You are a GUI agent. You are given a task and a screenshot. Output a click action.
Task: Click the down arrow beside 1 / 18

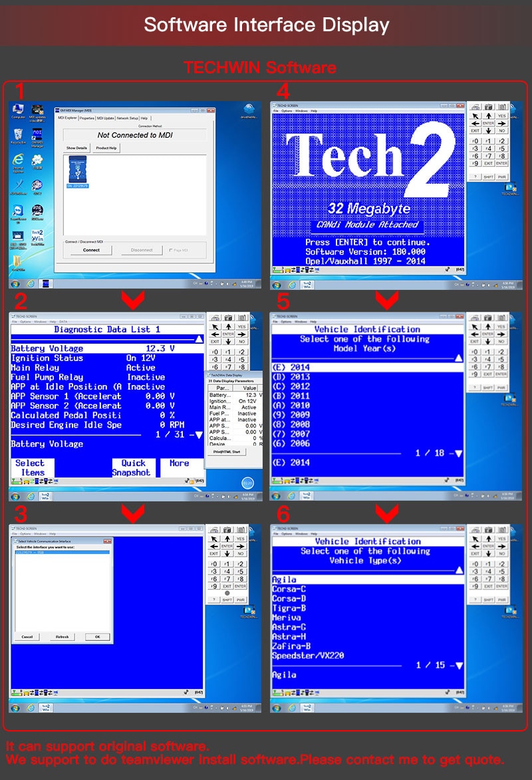458,454
